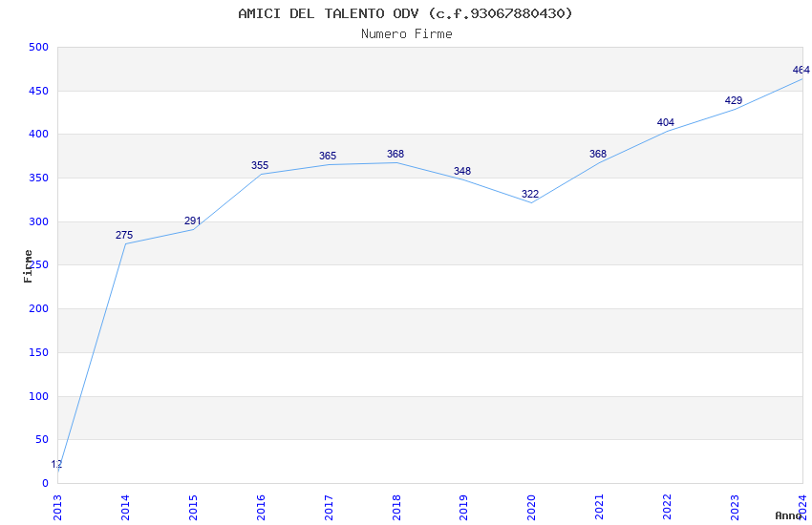Click the y-axis value 350
The height and width of the screenshot is (525, 812).
click(39, 178)
